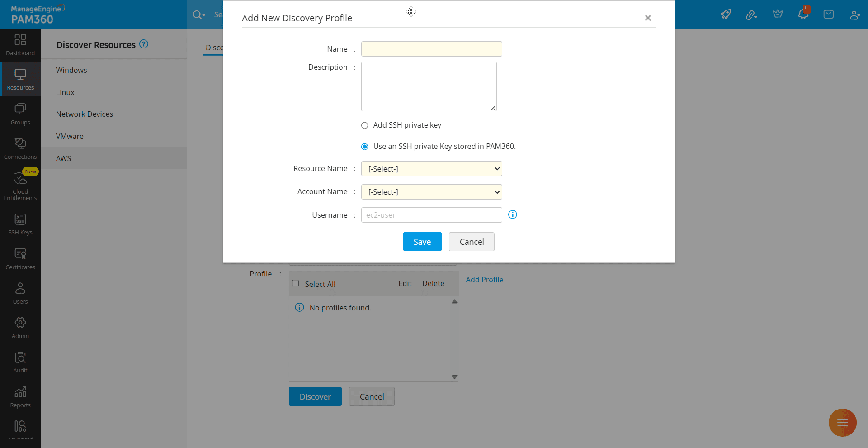Open Reports from the sidebar
The width and height of the screenshot is (868, 448).
[20, 397]
